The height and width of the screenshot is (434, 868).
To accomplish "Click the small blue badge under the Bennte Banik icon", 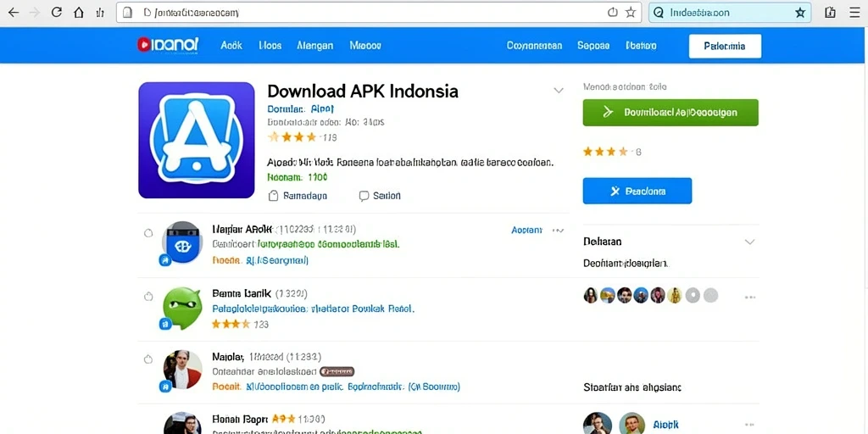I will [x=165, y=325].
